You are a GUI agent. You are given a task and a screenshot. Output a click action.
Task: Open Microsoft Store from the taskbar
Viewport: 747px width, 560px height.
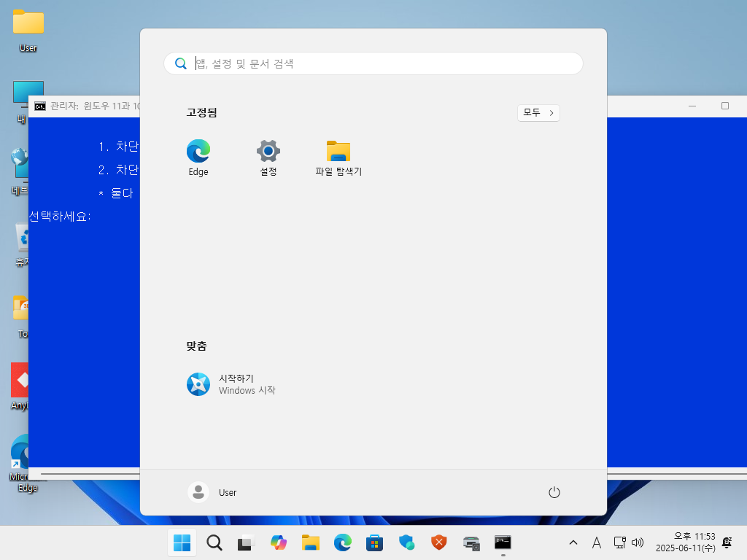coord(374,542)
